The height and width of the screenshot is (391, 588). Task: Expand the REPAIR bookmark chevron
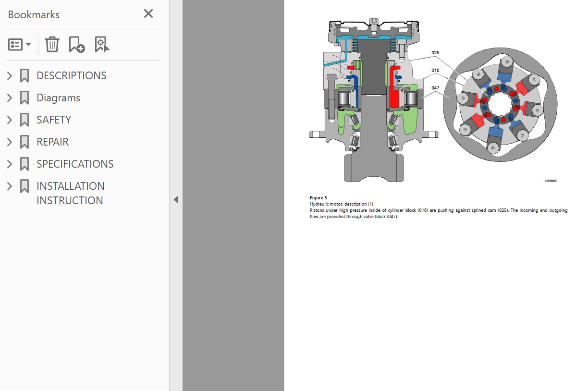(x=10, y=142)
